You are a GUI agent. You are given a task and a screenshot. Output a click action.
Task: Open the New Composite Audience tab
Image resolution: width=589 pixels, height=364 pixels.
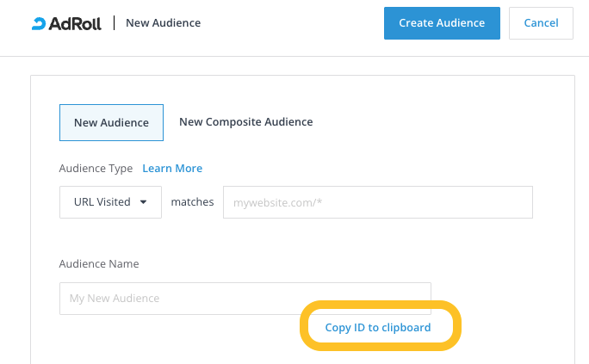[x=245, y=122]
